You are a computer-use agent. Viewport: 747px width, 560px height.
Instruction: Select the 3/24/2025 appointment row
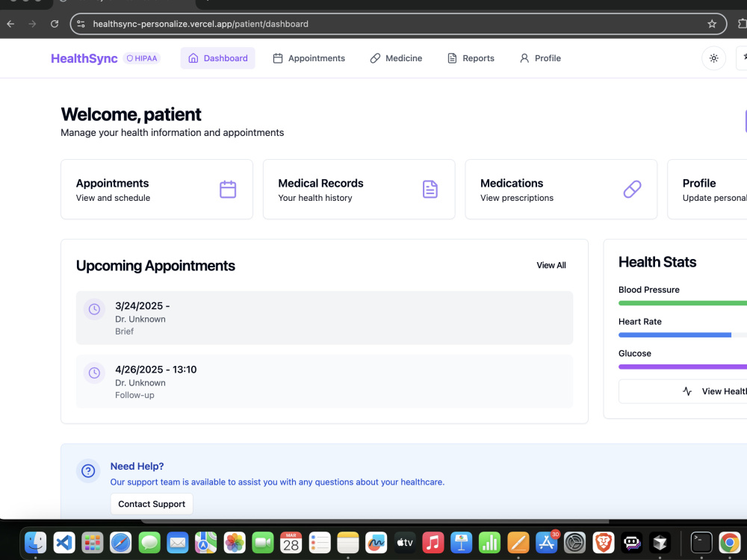(324, 317)
